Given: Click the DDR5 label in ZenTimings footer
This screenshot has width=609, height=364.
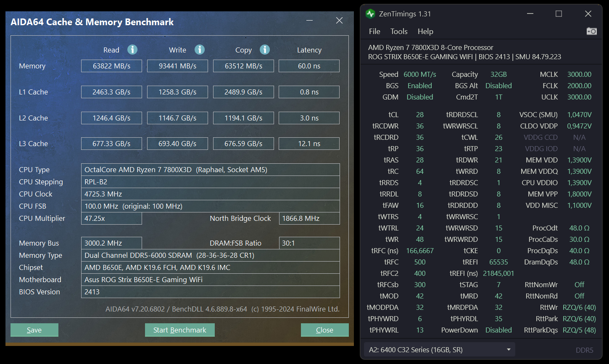Looking at the screenshot, I should pos(585,350).
